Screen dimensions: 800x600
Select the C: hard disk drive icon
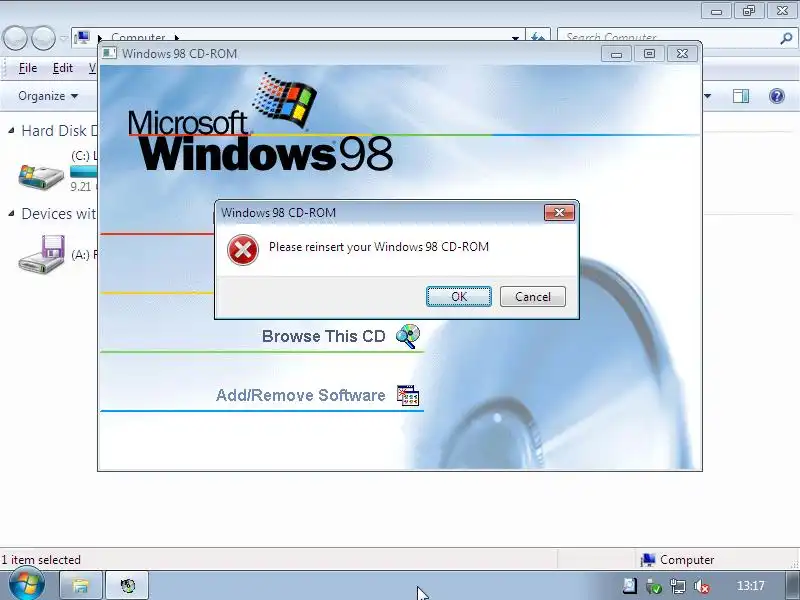(41, 176)
